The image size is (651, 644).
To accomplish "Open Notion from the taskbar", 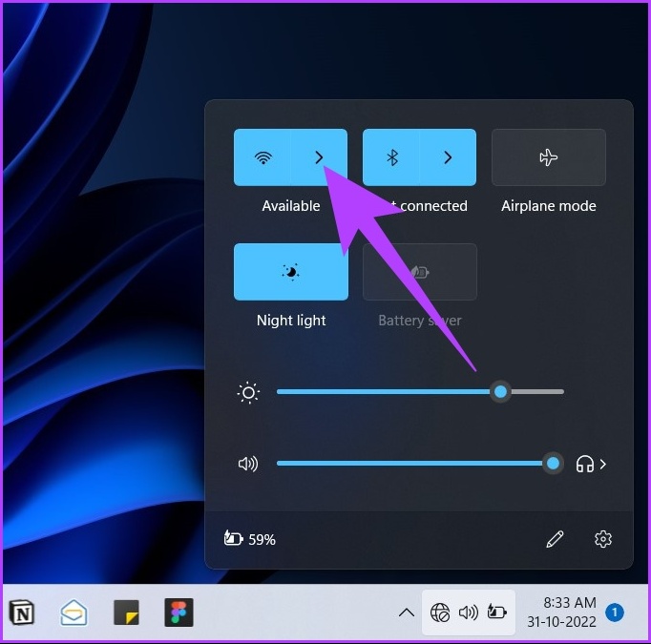I will (21, 612).
